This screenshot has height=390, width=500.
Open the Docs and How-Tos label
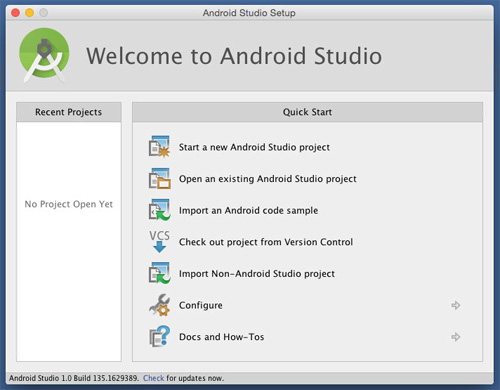tap(221, 337)
